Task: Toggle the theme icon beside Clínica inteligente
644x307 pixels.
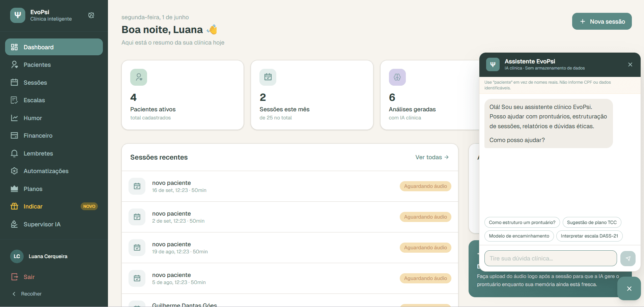Action: coord(91,15)
